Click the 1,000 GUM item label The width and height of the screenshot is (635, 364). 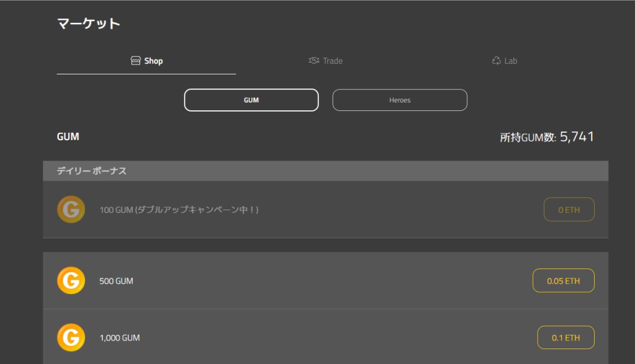(x=119, y=338)
